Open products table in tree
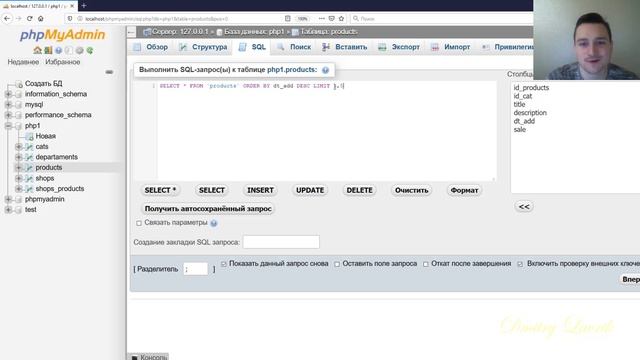 pyautogui.click(x=49, y=168)
